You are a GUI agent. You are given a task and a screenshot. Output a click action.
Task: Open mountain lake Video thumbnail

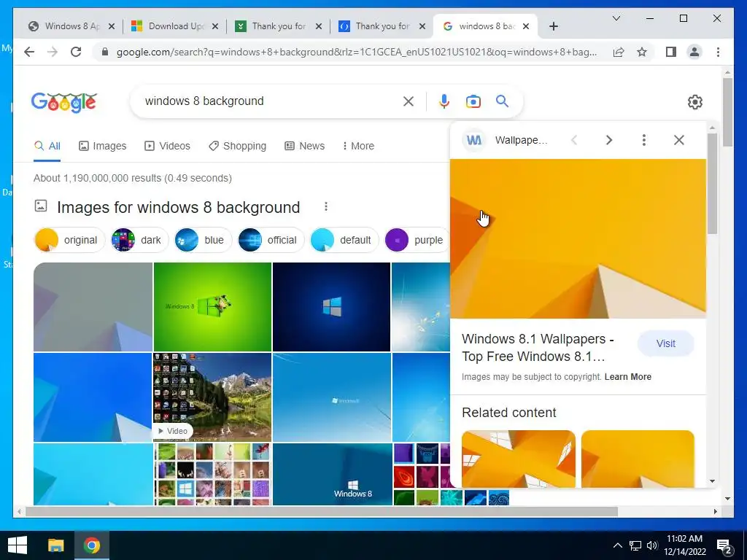(212, 397)
